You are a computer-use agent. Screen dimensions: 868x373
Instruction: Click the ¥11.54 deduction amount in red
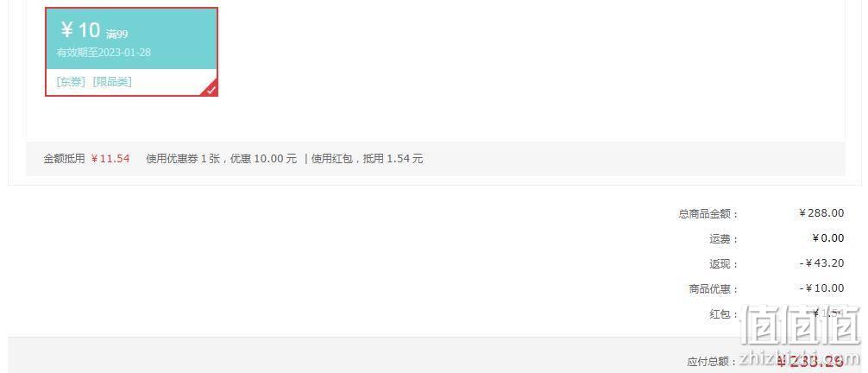pyautogui.click(x=110, y=159)
